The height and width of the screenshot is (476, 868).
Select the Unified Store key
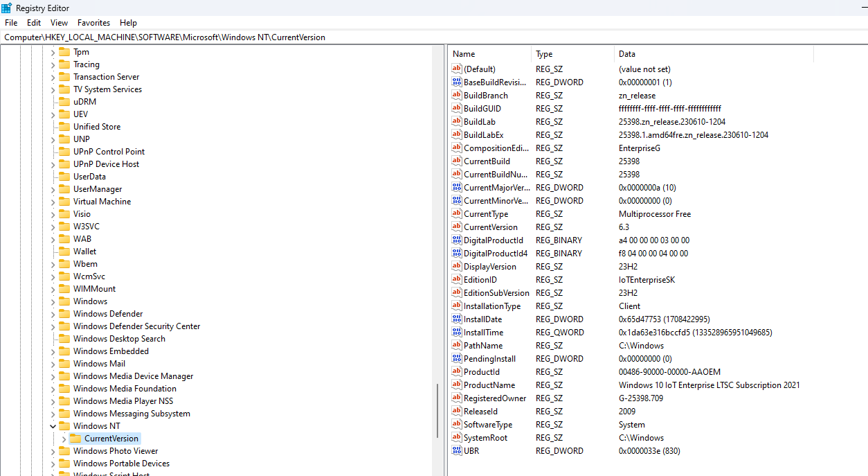pos(97,127)
